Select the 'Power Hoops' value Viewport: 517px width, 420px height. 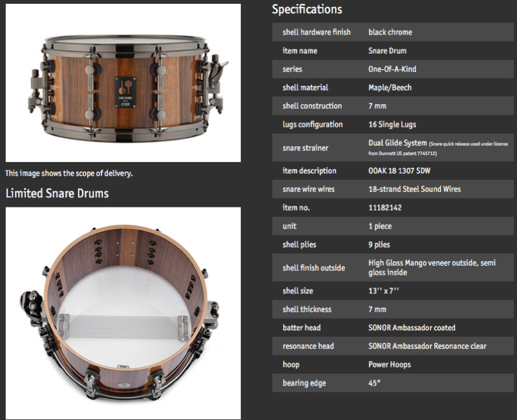pyautogui.click(x=390, y=364)
